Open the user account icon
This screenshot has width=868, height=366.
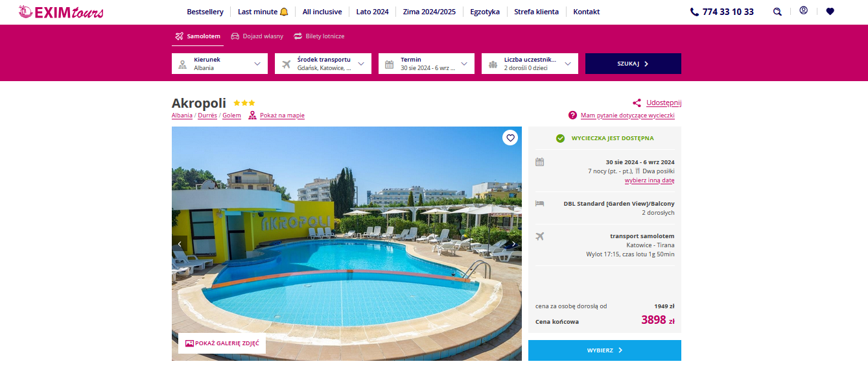tap(804, 11)
